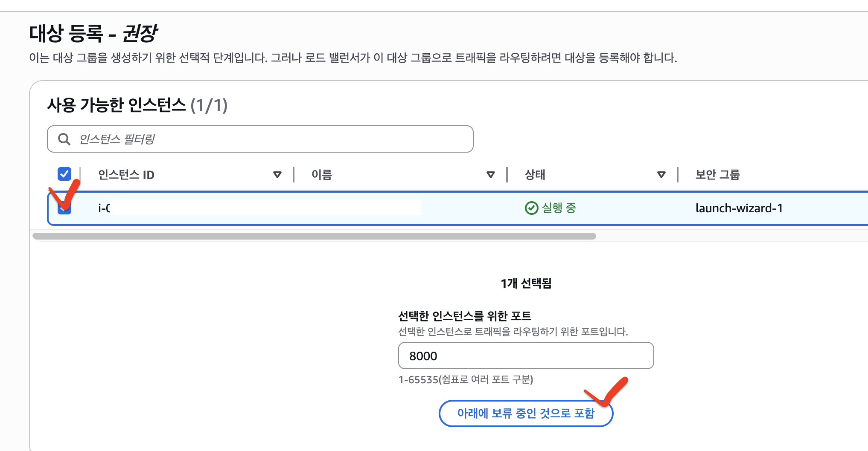Focus the port field containing 8000
Screen dimensions: 868x451
[x=526, y=356]
